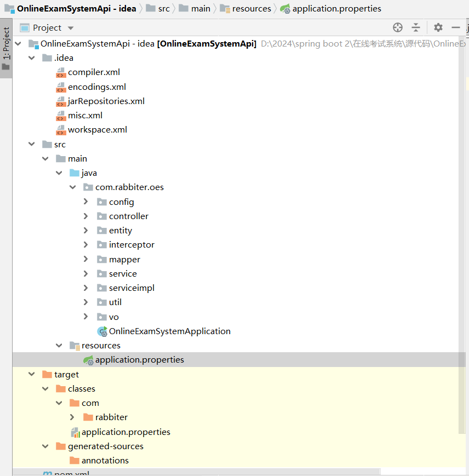The image size is (469, 476).
Task: Open the Project view dropdown
Action: coord(70,28)
